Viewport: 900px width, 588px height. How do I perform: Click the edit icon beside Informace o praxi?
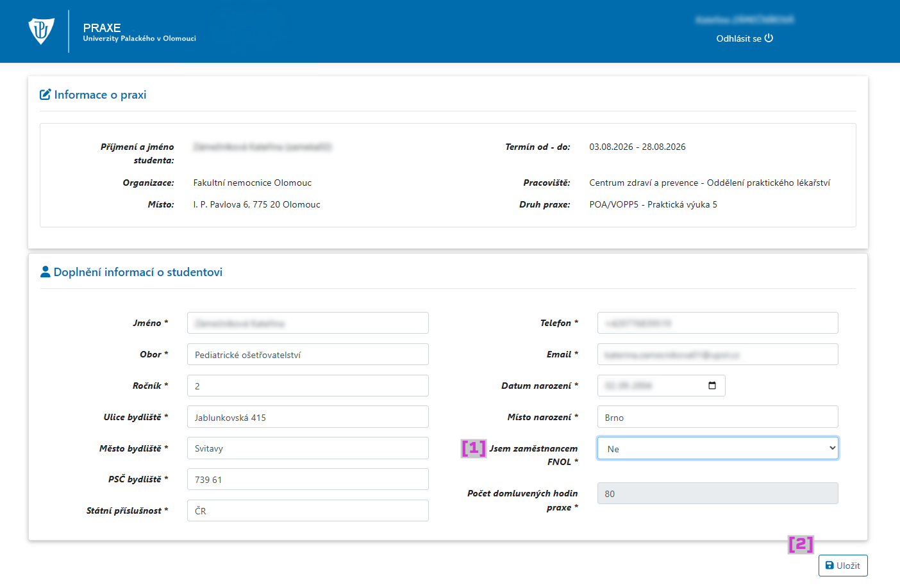46,95
